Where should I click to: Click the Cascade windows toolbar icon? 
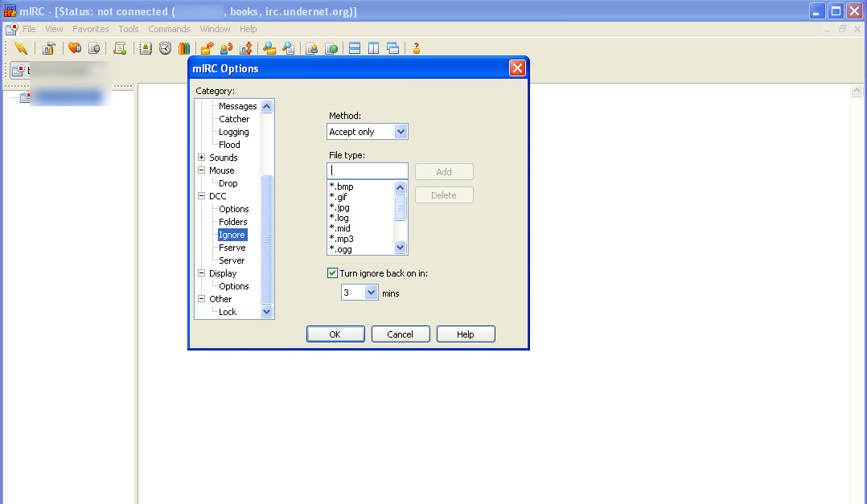tap(393, 48)
